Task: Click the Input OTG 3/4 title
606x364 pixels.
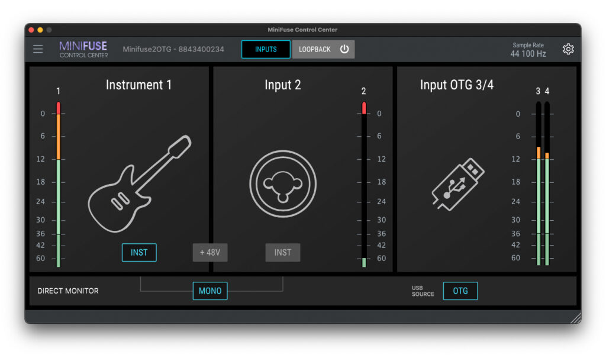Action: tap(457, 85)
